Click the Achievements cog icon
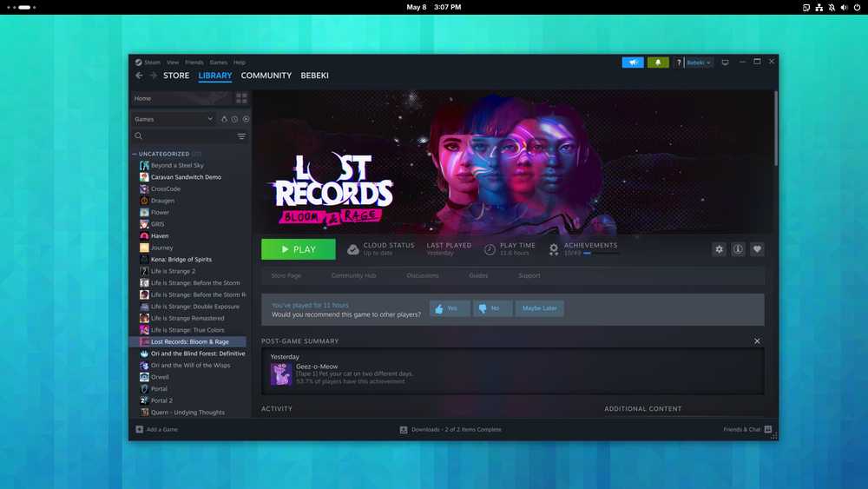Image resolution: width=868 pixels, height=489 pixels. coord(554,250)
